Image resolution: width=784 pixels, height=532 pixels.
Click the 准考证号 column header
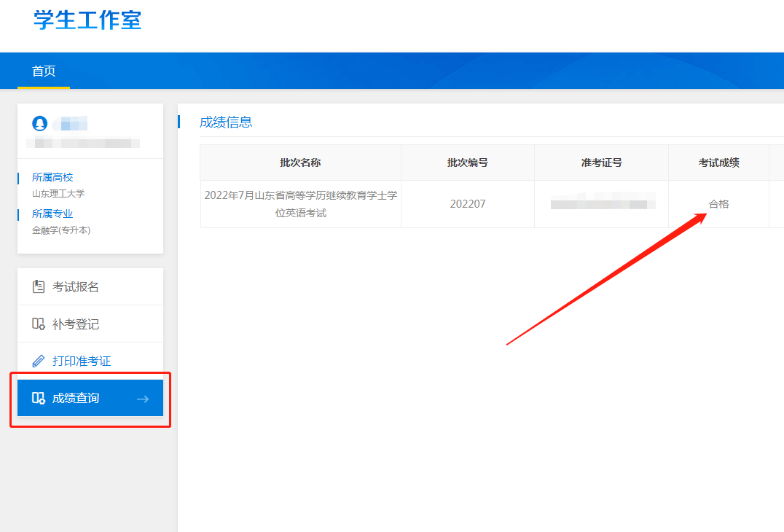pyautogui.click(x=602, y=163)
